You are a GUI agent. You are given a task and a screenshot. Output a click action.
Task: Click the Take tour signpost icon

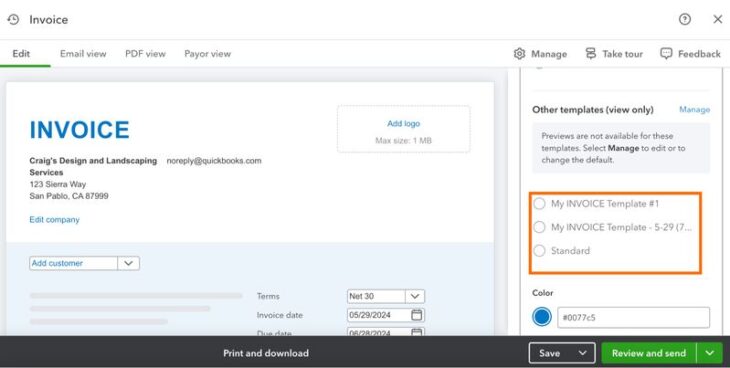(590, 54)
